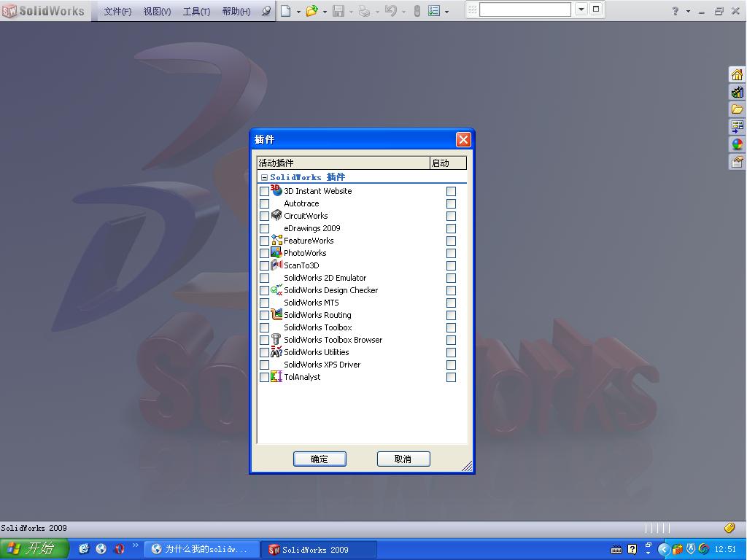
Task: Enable SolidWorks Utilities startup checkbox
Action: [x=451, y=352]
